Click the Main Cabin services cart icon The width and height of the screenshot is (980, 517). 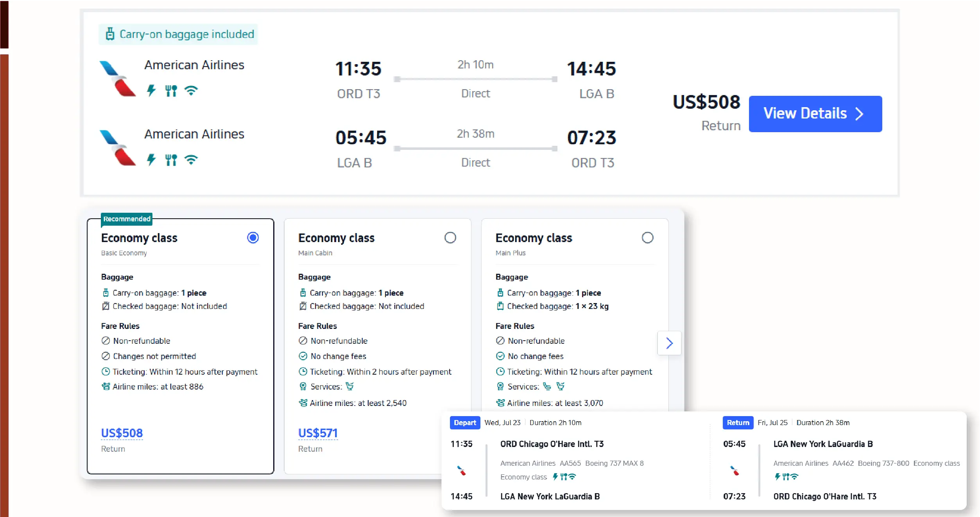point(350,386)
